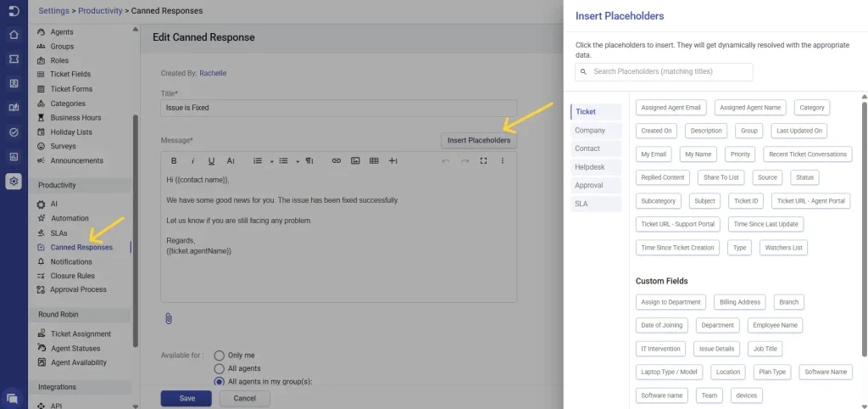Click the plus-cursor insert icon
Image resolution: width=868 pixels, height=409 pixels.
point(393,160)
